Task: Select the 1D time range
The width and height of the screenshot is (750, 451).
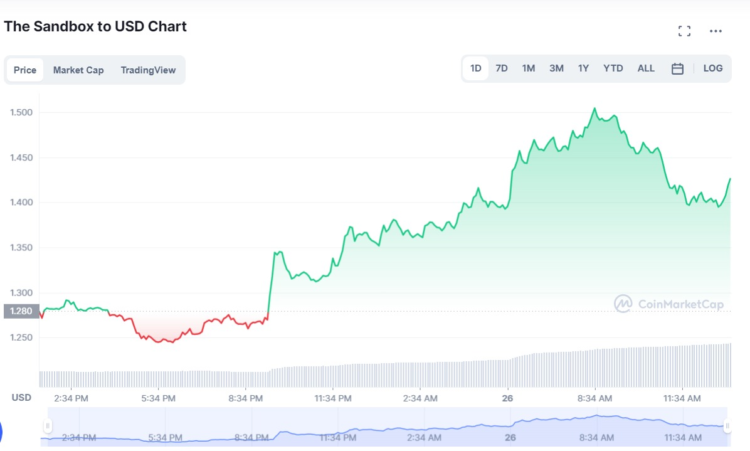Action: click(x=475, y=68)
